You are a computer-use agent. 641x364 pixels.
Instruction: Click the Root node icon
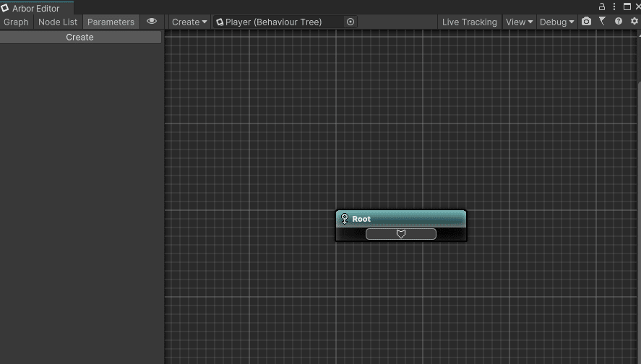click(345, 219)
